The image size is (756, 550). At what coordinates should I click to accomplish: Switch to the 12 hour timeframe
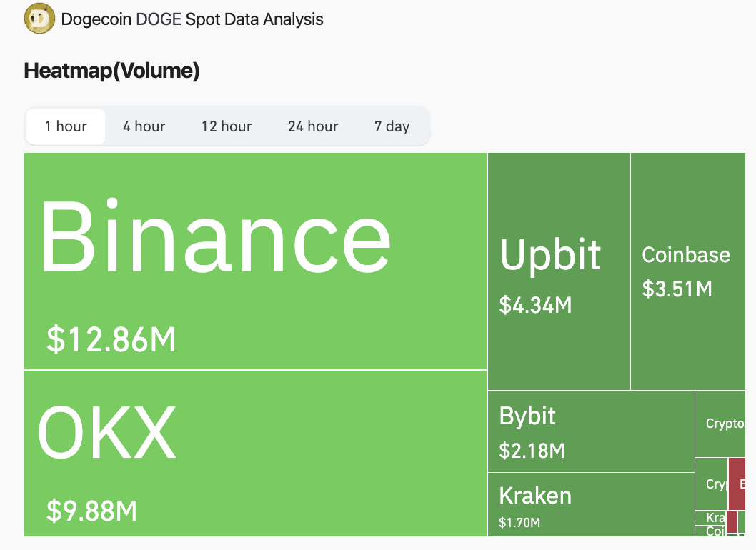pos(227,126)
